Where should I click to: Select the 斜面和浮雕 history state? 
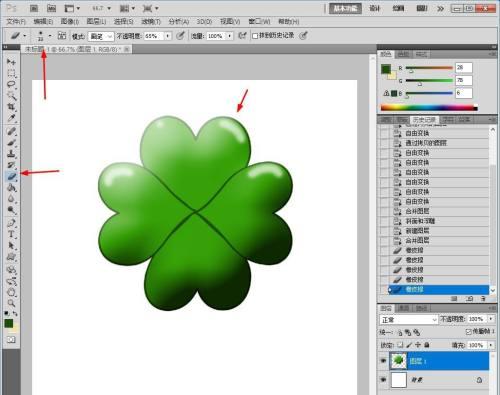tap(434, 221)
